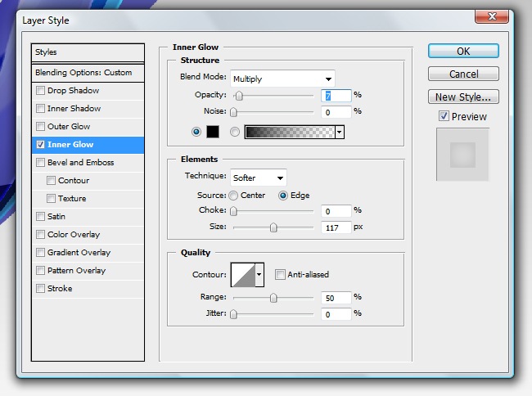Click the black glow color swatch
This screenshot has width=532, height=396.
coord(212,132)
